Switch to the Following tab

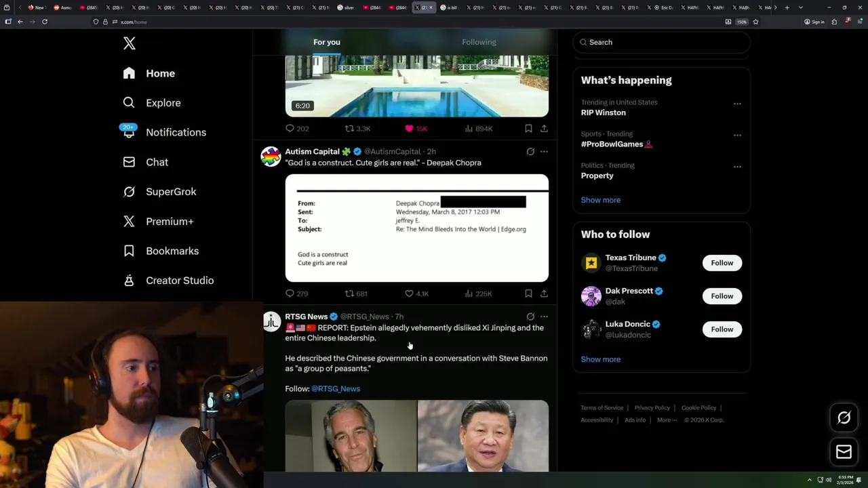[479, 42]
